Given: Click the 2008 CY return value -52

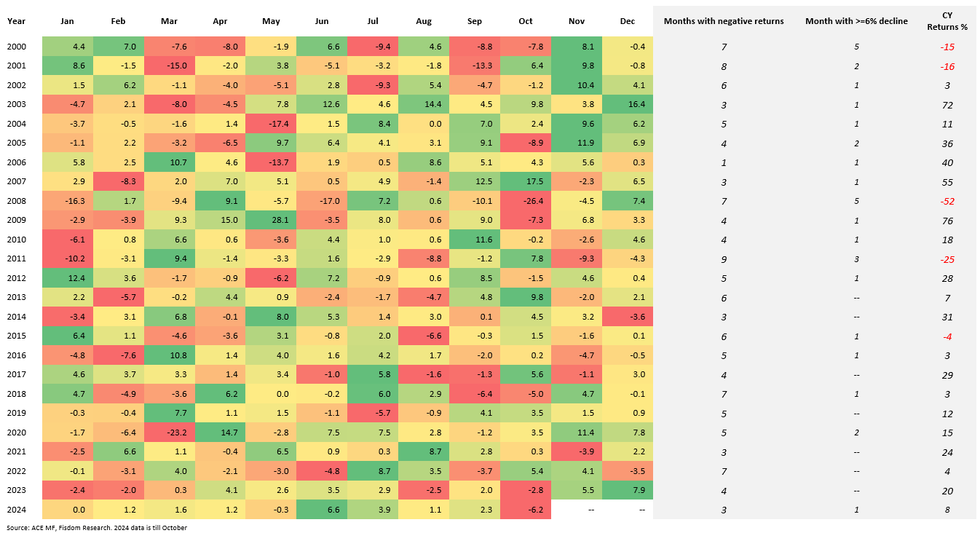Looking at the screenshot, I should 947,201.
